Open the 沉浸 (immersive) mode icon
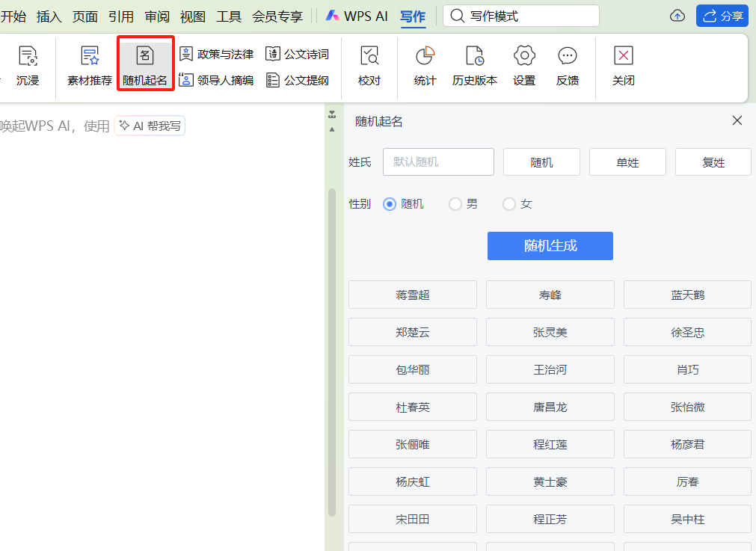This screenshot has width=756, height=551. 28,64
